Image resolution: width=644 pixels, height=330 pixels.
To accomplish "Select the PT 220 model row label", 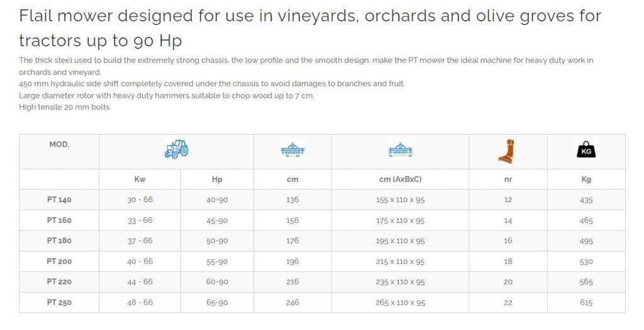I will 59,282.
